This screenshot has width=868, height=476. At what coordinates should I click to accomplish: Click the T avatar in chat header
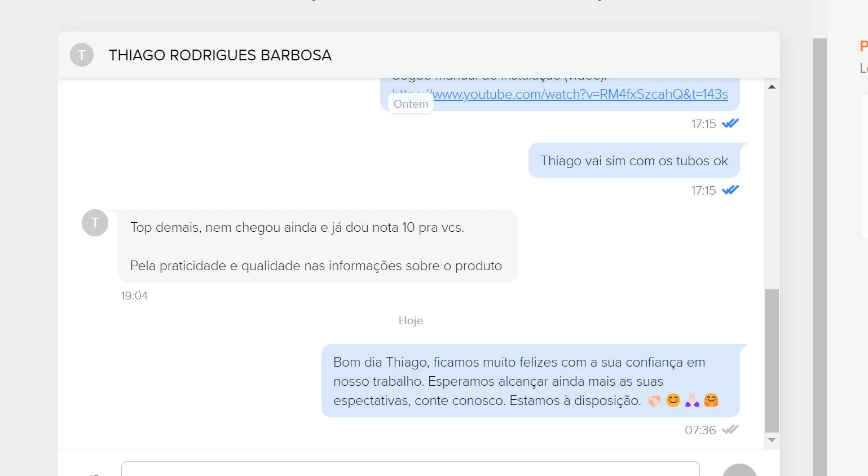(82, 55)
